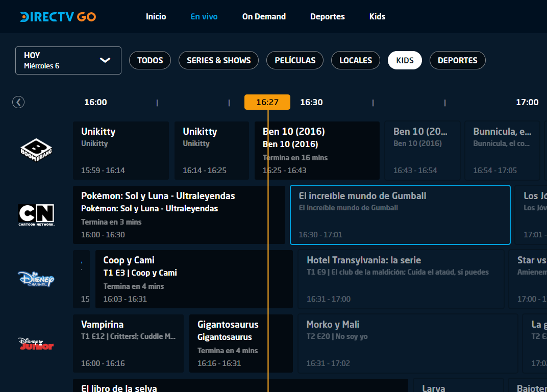The image size is (547, 392).
Task: Open Larva program
Action: (459, 385)
